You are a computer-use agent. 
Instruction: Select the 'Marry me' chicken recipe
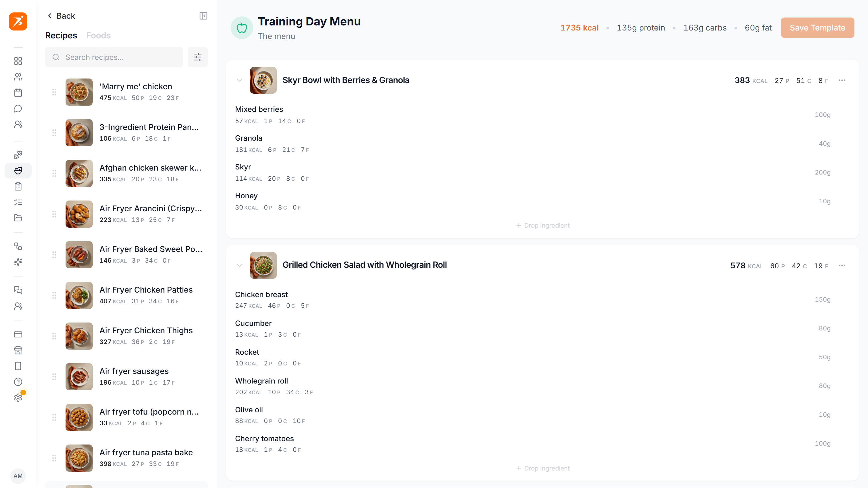[x=127, y=92]
